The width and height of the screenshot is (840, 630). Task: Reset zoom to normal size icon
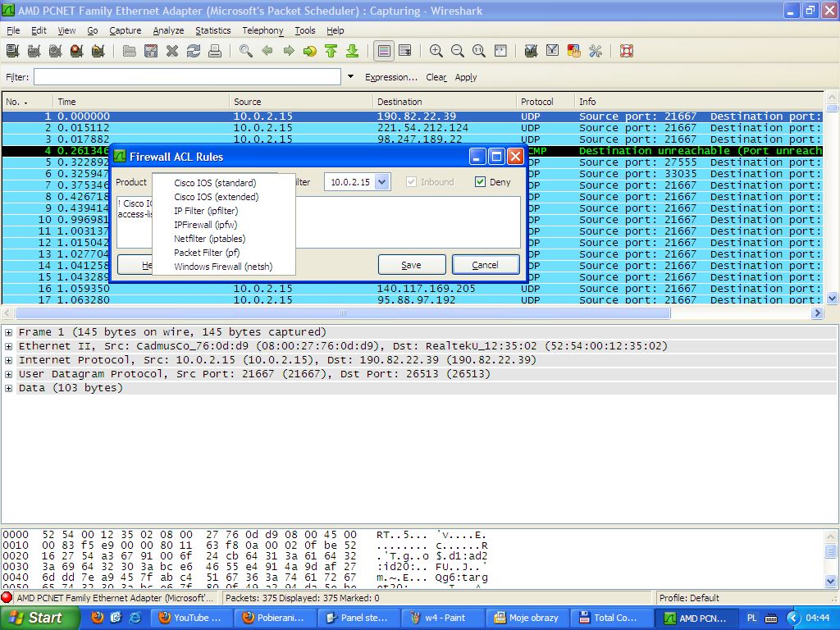click(x=479, y=51)
